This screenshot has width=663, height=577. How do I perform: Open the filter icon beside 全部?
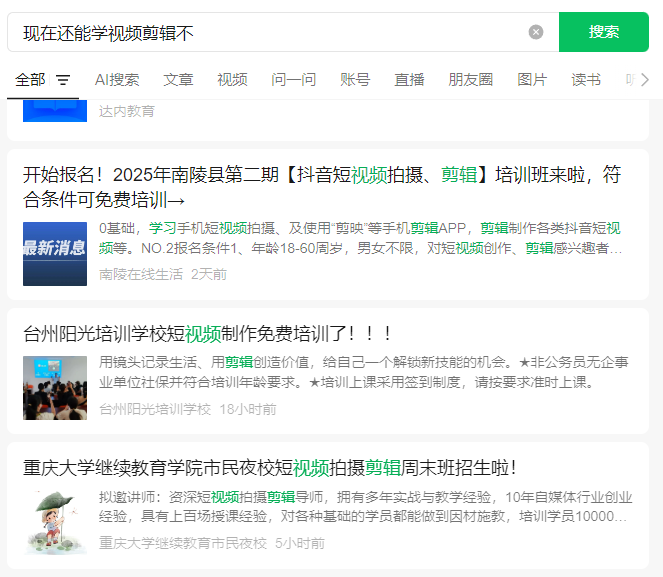point(63,80)
